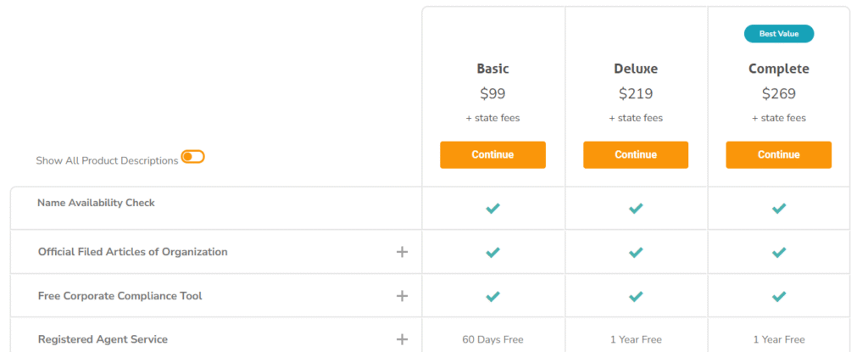Expand Registered Agent Service description
Viewport: 868px width, 352px height.
click(402, 339)
